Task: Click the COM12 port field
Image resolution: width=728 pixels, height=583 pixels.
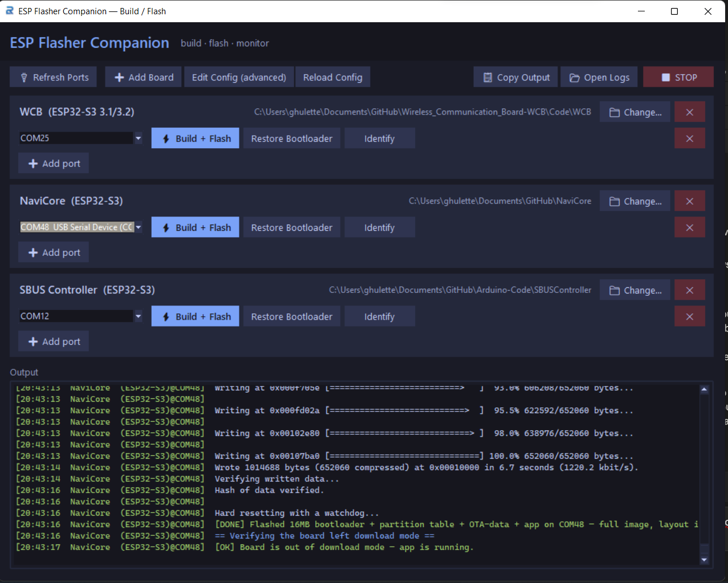Action: (76, 316)
